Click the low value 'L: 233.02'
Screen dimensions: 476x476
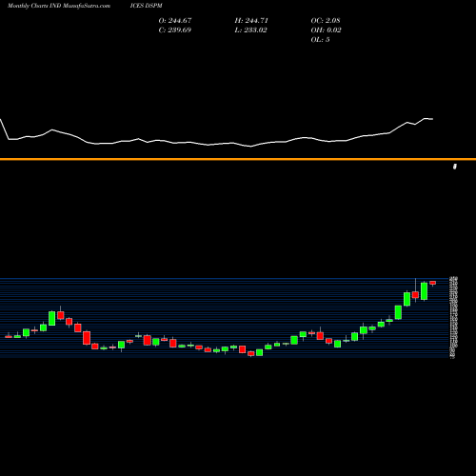[250, 30]
